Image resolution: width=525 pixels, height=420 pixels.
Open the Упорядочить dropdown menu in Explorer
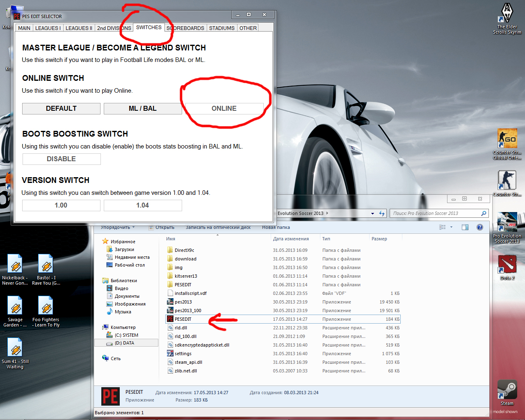118,227
